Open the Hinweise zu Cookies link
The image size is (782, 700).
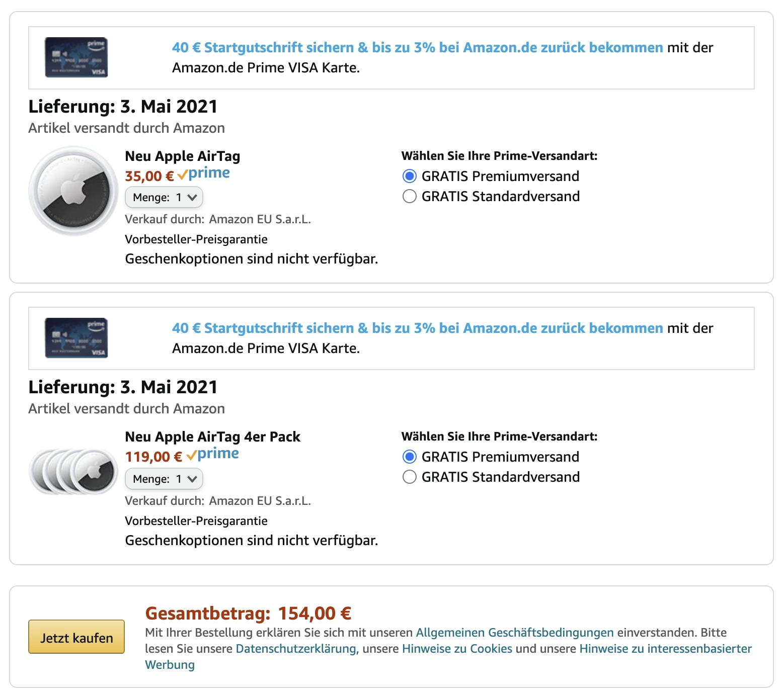(x=457, y=649)
